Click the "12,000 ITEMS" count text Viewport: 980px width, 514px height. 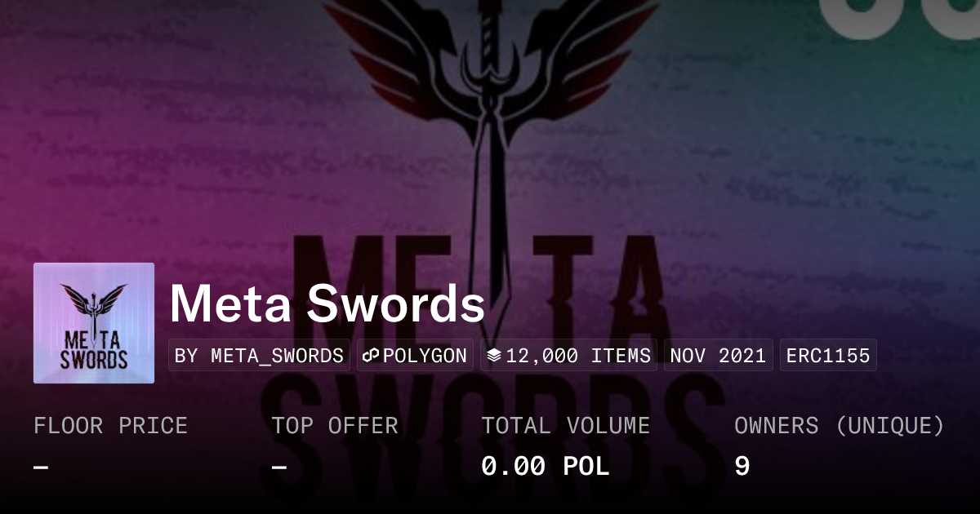pos(578,356)
